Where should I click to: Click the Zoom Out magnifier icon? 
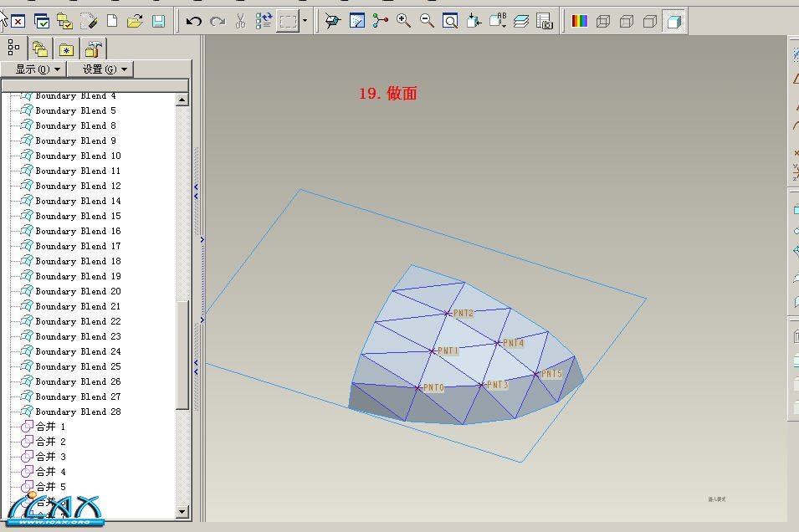tap(427, 22)
